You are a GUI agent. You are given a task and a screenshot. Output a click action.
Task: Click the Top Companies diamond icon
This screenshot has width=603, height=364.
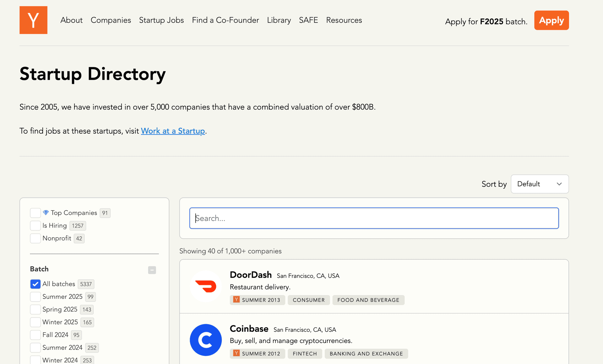coord(46,213)
